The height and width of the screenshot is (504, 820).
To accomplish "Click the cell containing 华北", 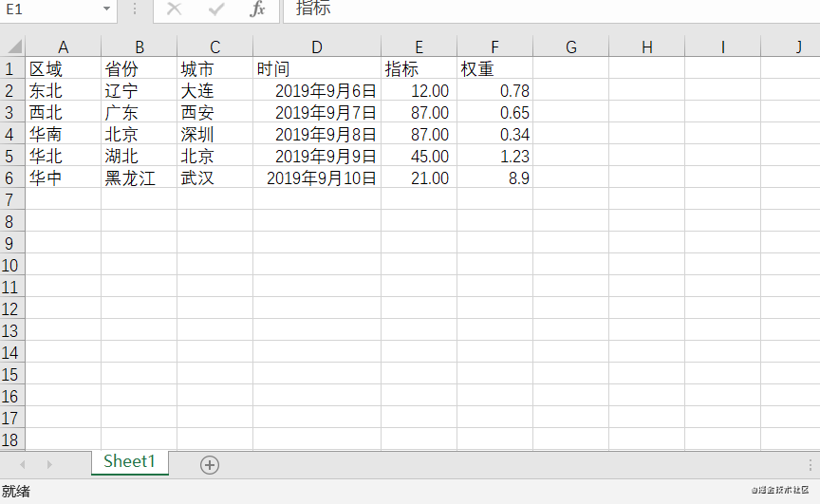I will tap(64, 156).
